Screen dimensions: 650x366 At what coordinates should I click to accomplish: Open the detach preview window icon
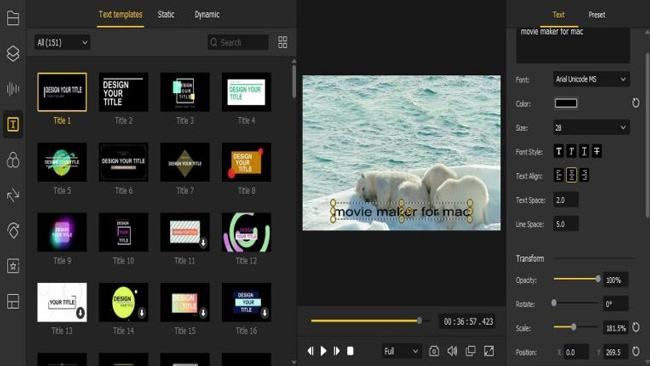[471, 351]
